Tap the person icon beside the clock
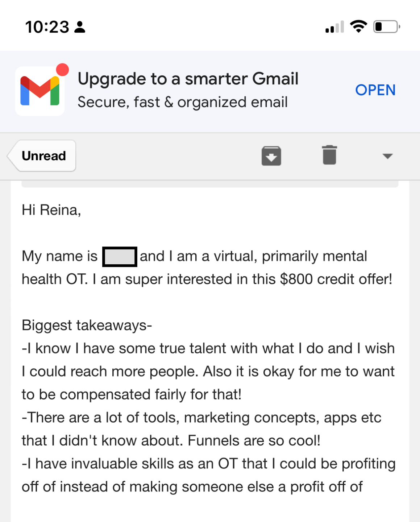 pos(80,27)
